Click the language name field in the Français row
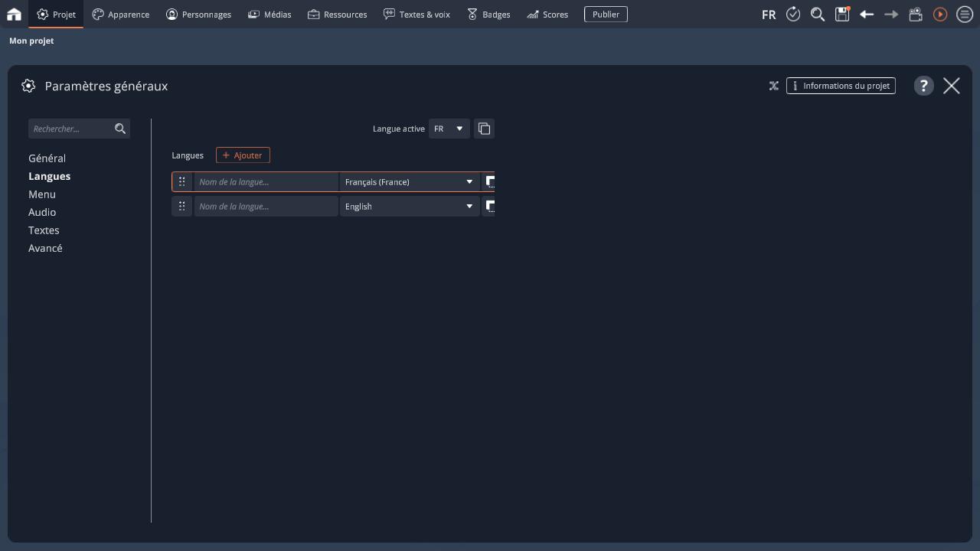The height and width of the screenshot is (551, 980). click(x=266, y=182)
